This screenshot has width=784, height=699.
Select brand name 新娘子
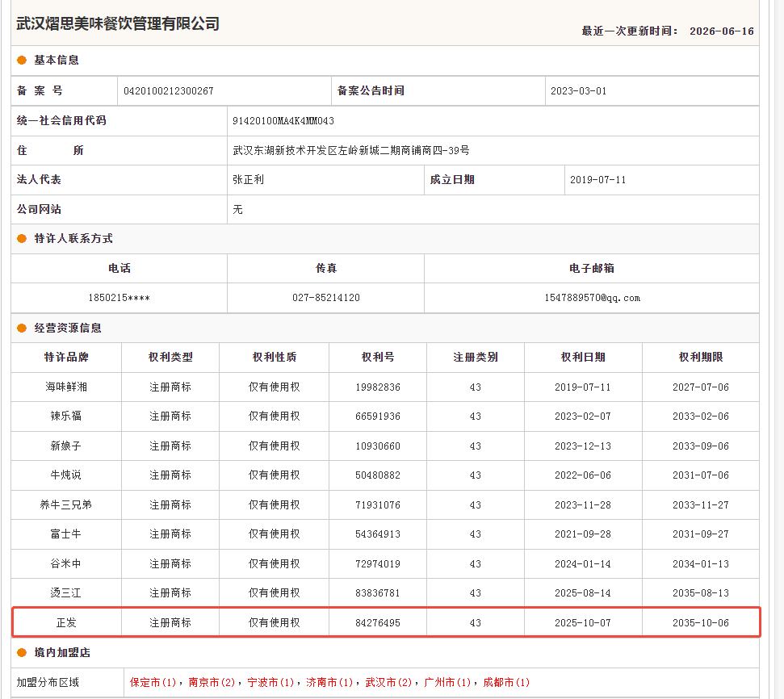[66, 446]
